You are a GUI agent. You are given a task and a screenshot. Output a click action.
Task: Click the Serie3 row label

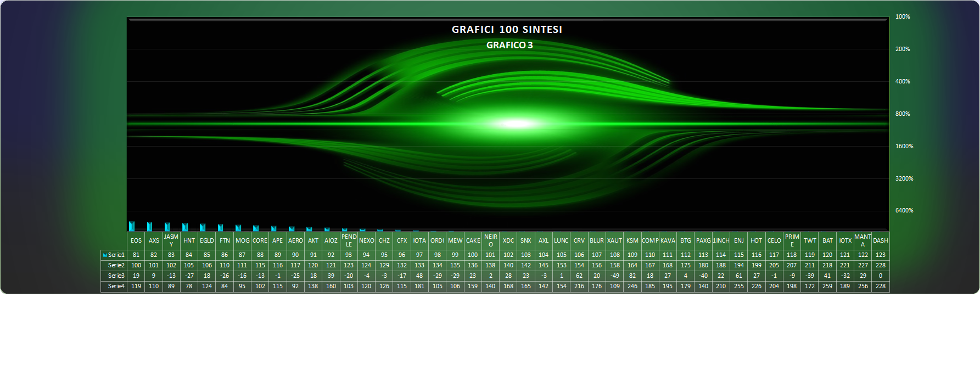click(116, 276)
